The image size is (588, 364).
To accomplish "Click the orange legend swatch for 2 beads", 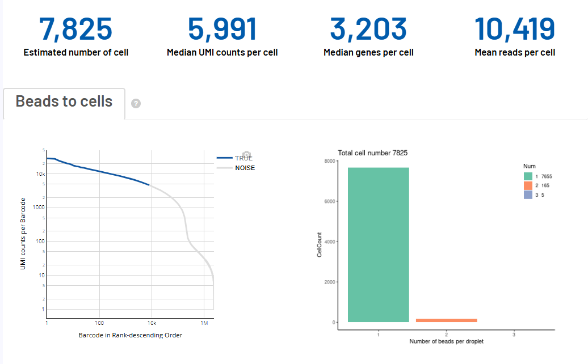I will [528, 185].
